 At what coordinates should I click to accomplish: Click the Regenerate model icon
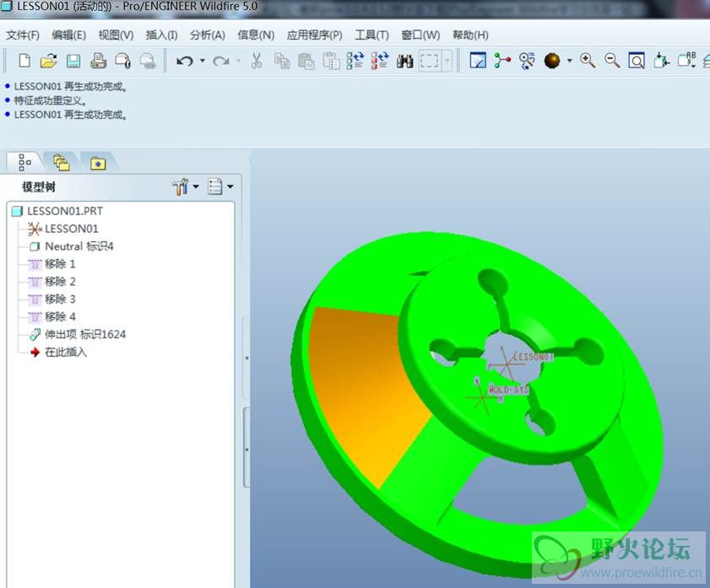click(x=355, y=61)
